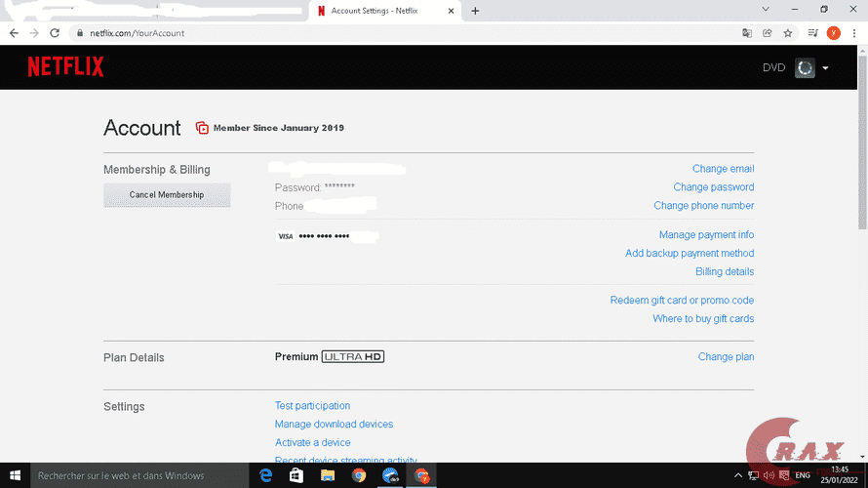Click the Windows taskbar search box
868x488 pixels.
[139, 475]
